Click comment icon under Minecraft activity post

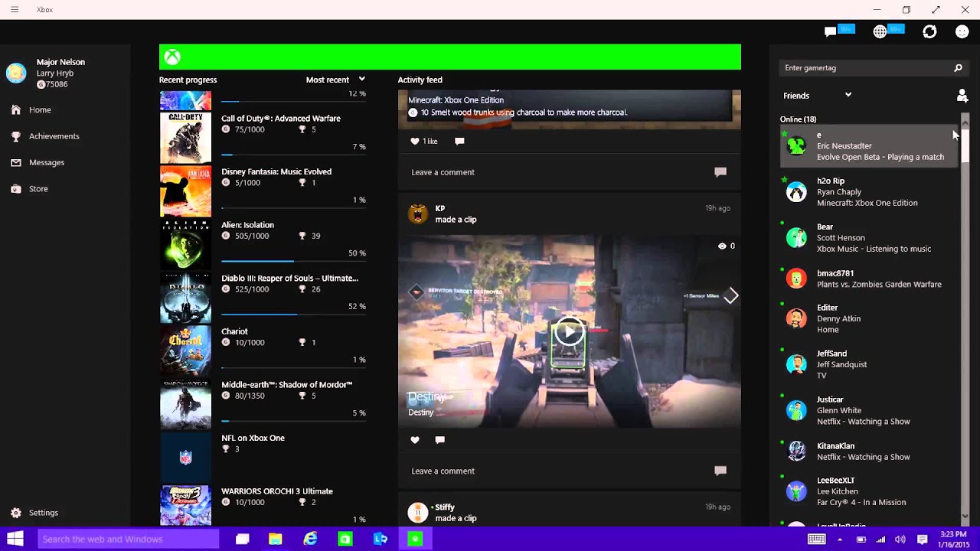click(459, 141)
